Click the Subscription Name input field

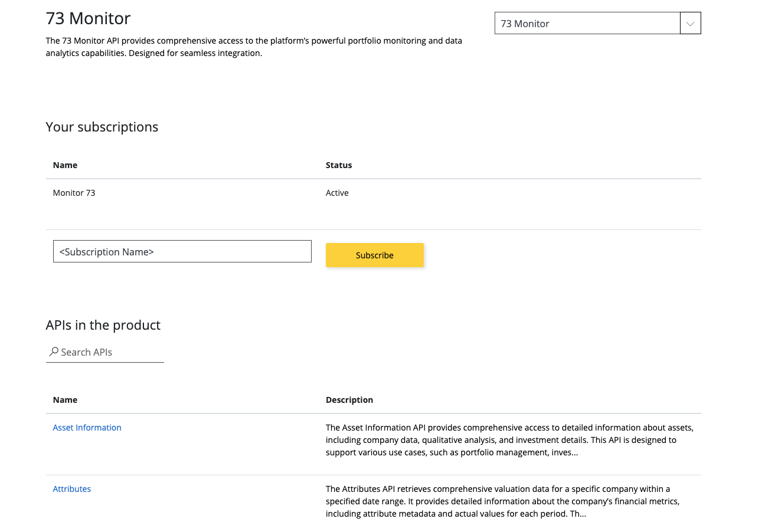(182, 251)
